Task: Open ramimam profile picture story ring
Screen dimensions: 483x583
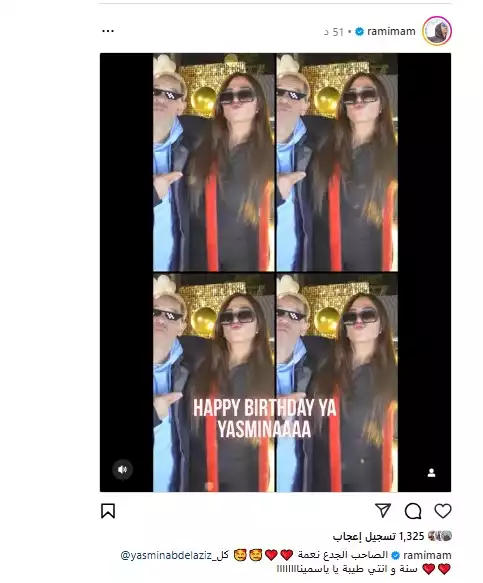Action: (x=437, y=31)
